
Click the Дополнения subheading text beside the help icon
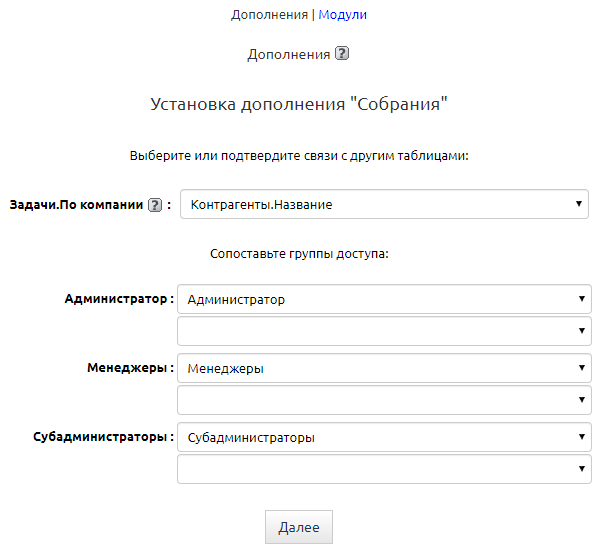tap(288, 55)
